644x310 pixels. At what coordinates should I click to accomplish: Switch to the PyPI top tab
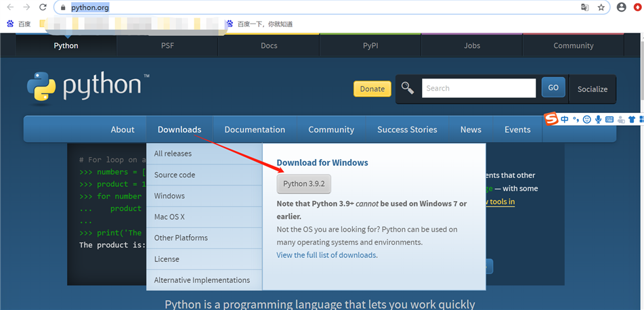pyautogui.click(x=370, y=45)
